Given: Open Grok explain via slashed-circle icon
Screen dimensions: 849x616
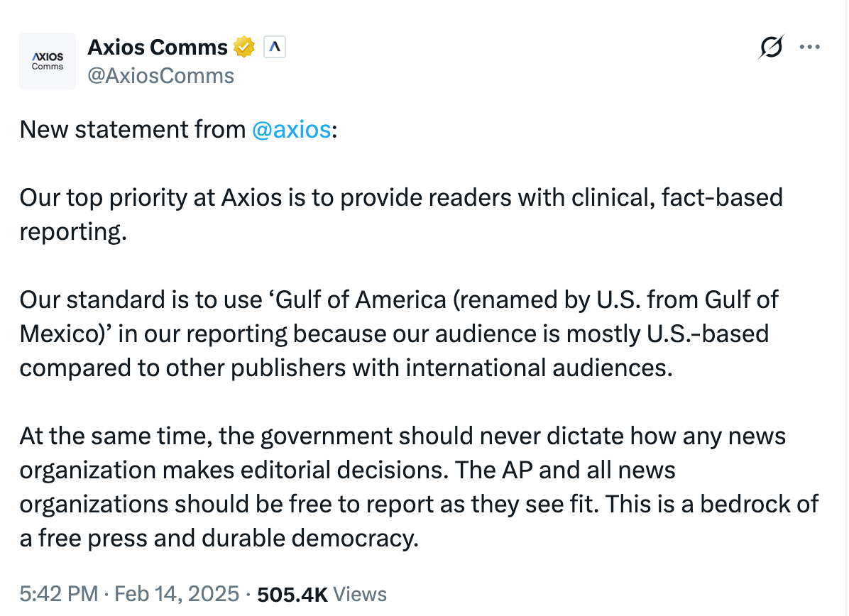Looking at the screenshot, I should click(x=771, y=48).
